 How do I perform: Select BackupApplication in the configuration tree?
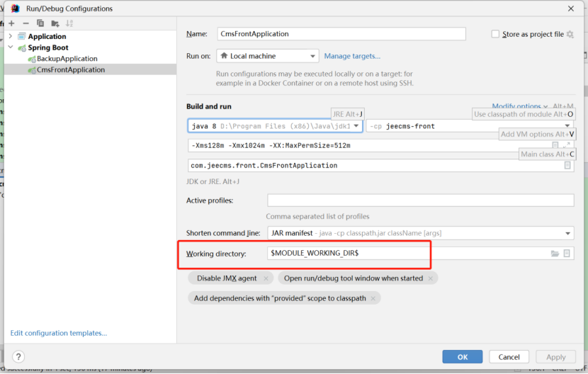[x=67, y=59]
